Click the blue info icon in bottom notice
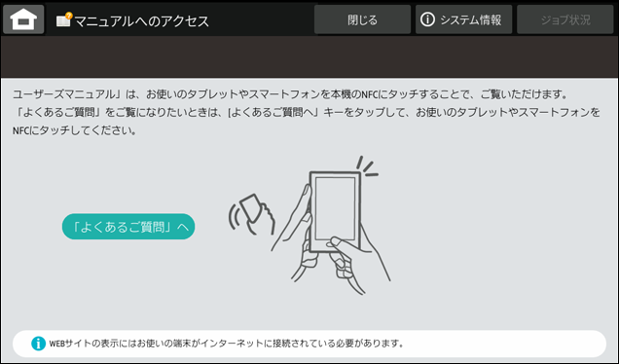619x364 pixels. pyautogui.click(x=38, y=344)
